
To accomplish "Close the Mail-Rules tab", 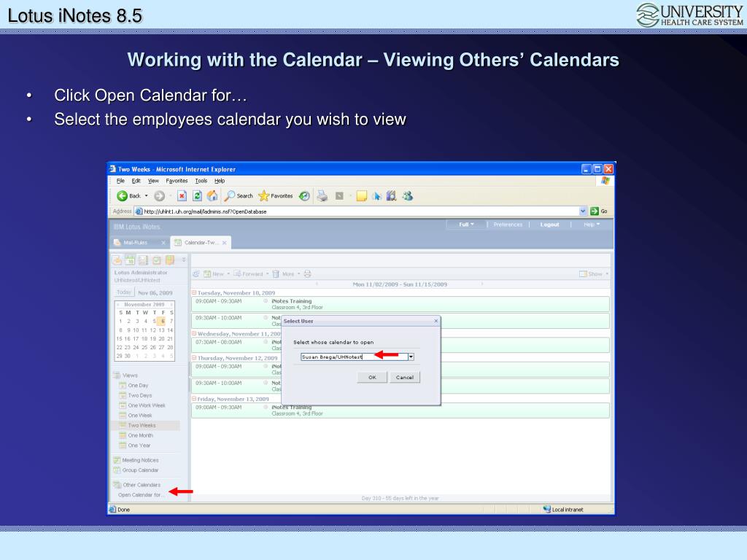I will (x=163, y=243).
